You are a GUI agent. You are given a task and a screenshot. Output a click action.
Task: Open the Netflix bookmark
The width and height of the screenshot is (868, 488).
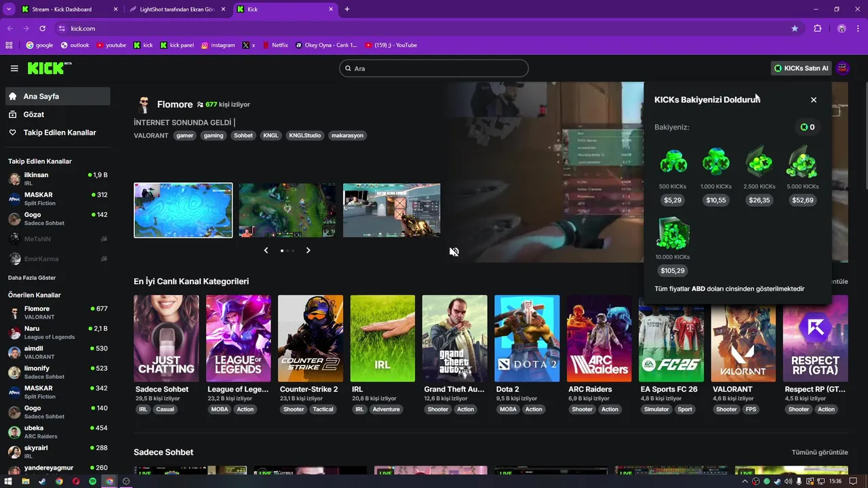(x=275, y=45)
